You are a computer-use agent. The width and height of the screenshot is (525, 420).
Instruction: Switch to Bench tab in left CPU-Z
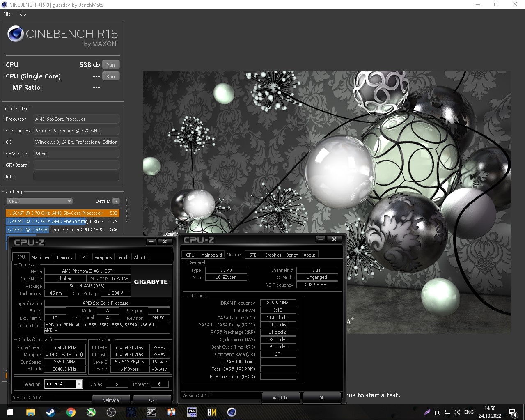pos(123,257)
